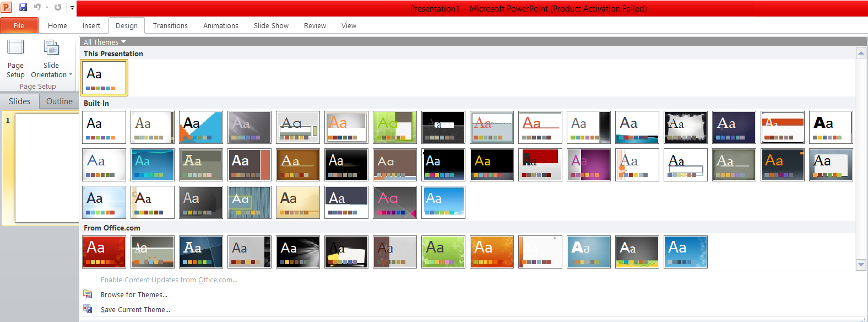Apply the first red theme from Office.com
The image size is (868, 322).
(x=104, y=252)
